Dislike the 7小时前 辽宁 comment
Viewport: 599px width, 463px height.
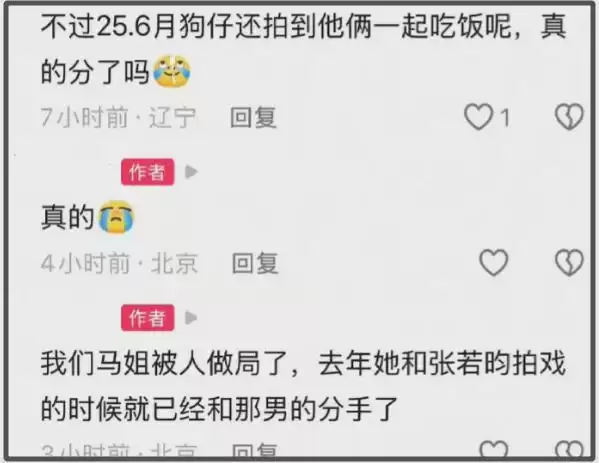click(569, 117)
